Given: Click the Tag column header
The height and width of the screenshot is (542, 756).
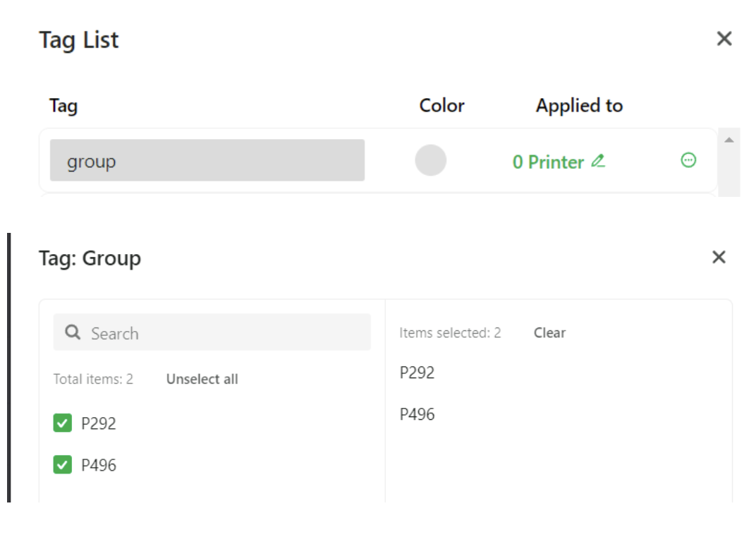Looking at the screenshot, I should click(x=63, y=106).
